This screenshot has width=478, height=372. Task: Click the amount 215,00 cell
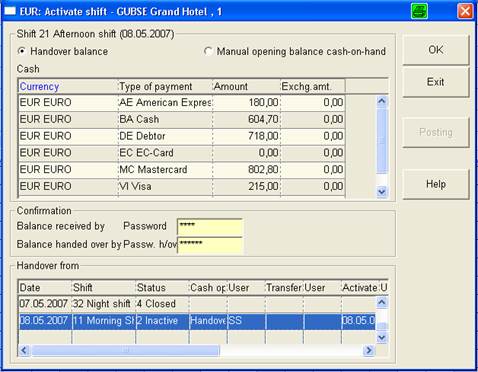coord(246,186)
